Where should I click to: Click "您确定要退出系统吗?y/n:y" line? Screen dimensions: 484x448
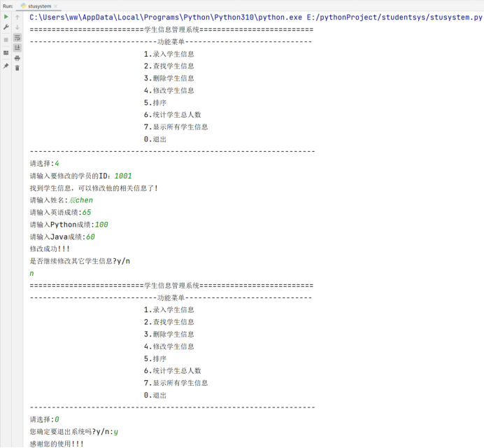(x=73, y=432)
